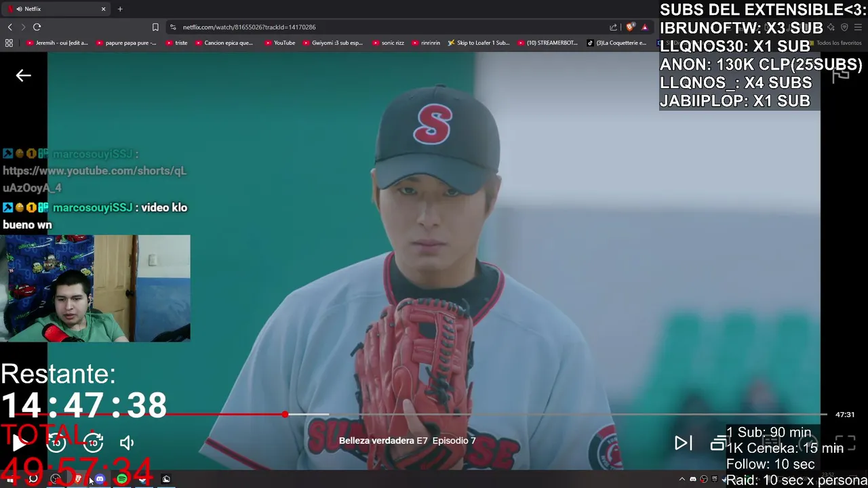Click the YouTube shorts link in chat
The height and width of the screenshot is (488, 868).
[94, 179]
